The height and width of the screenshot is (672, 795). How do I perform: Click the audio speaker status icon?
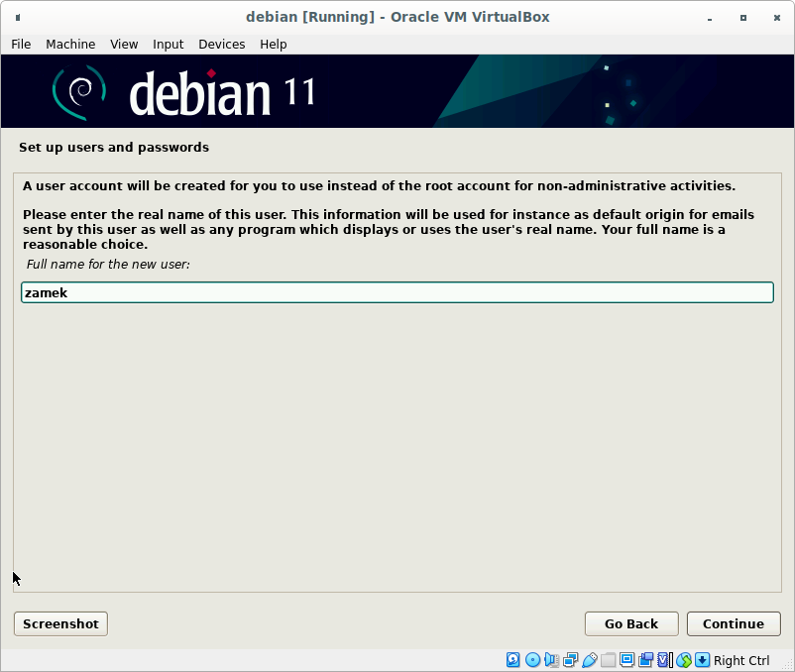point(551,660)
